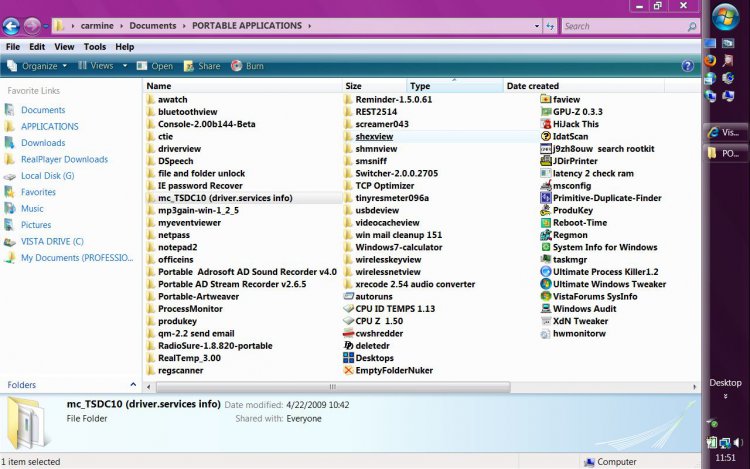This screenshot has height=469, width=750.
Task: Open the Firefox quick launch icon
Action: point(710,60)
